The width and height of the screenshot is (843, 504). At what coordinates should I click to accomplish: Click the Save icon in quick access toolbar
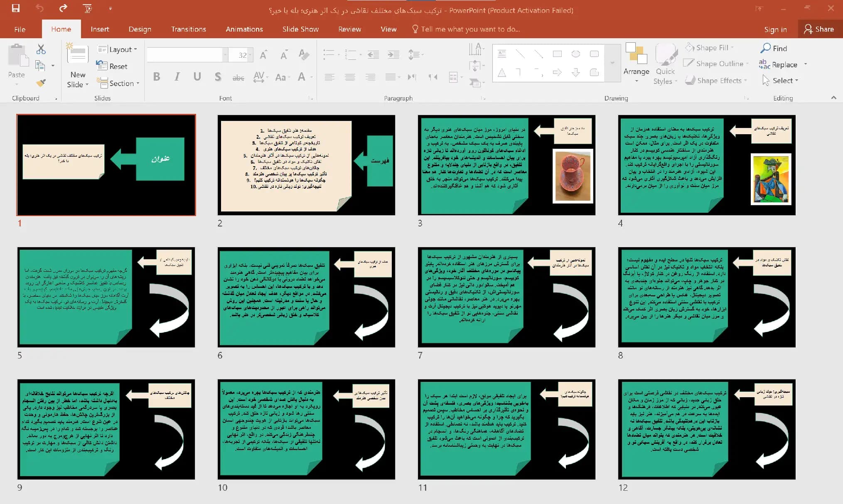16,8
